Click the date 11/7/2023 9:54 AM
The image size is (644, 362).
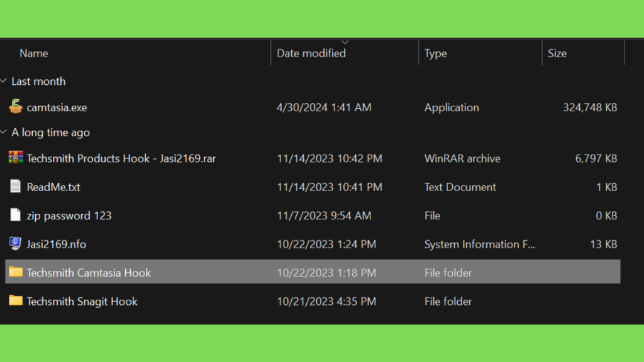tap(324, 216)
